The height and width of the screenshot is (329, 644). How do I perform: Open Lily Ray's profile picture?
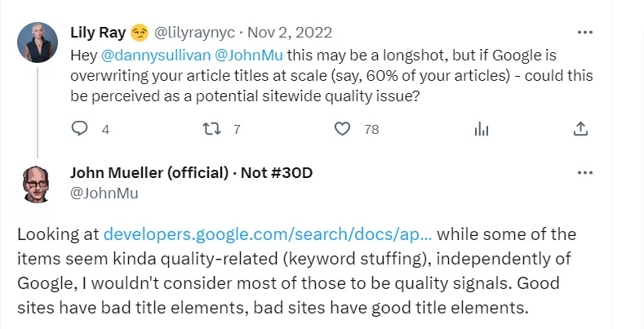pyautogui.click(x=38, y=42)
